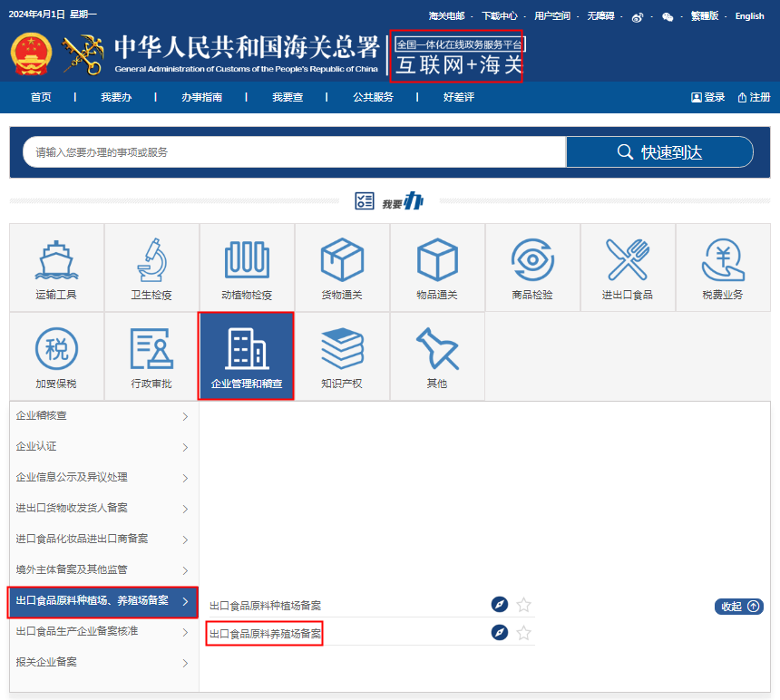Open the 卫生检疫 microscope icon category

(151, 267)
